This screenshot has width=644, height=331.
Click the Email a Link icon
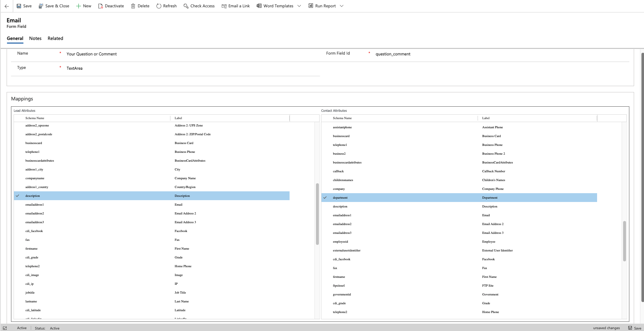coord(224,5)
